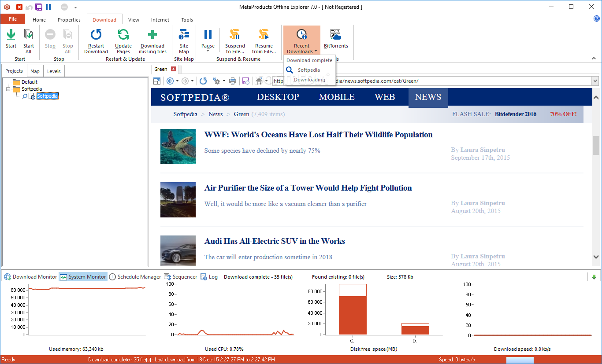Open the URL address bar dropdown
The height and width of the screenshot is (364, 602).
(595, 81)
